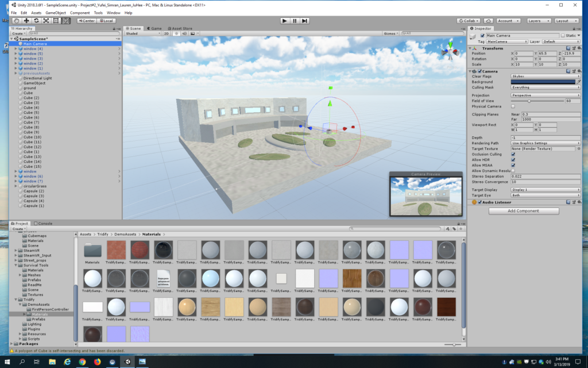Click the scene orientation gizmo
The image size is (588, 368).
(x=450, y=52)
